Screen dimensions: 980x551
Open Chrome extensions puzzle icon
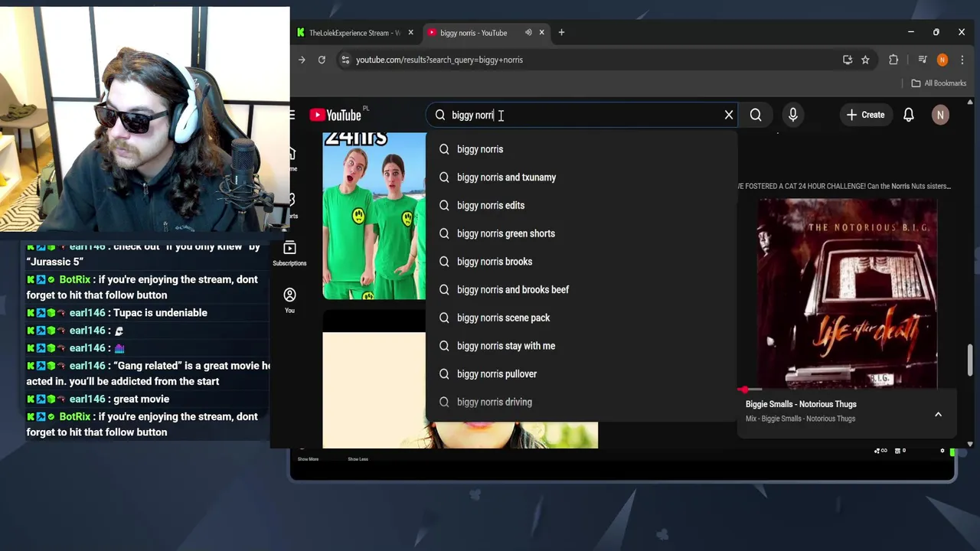click(x=893, y=60)
